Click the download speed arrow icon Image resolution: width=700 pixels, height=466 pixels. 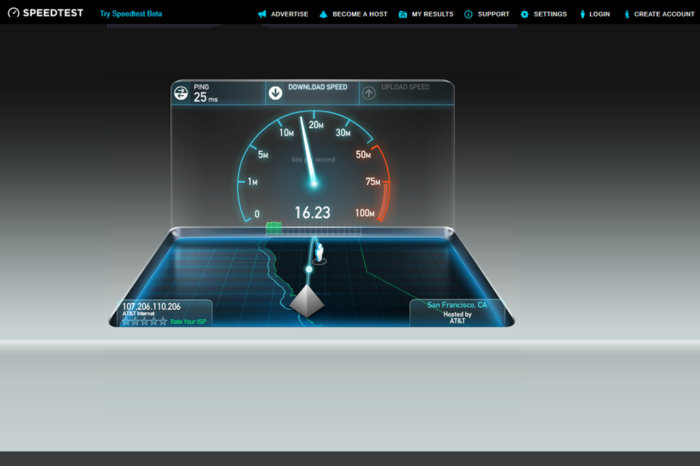click(x=275, y=93)
